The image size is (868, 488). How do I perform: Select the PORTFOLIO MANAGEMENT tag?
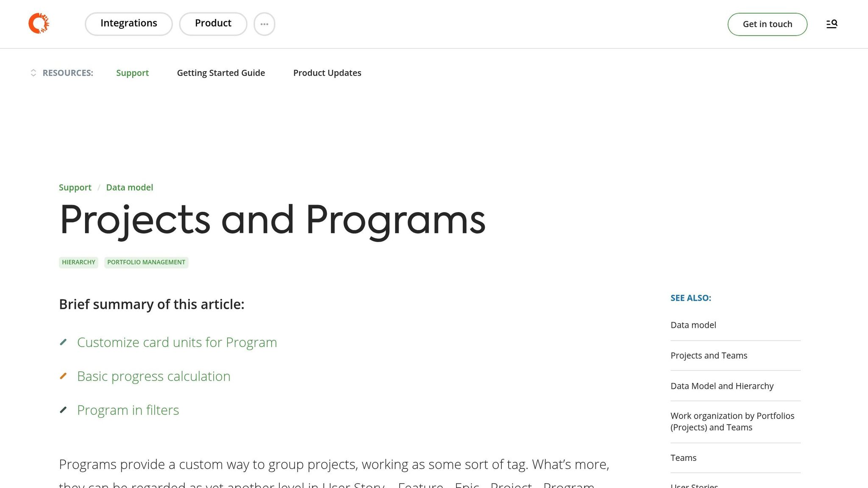click(x=146, y=262)
